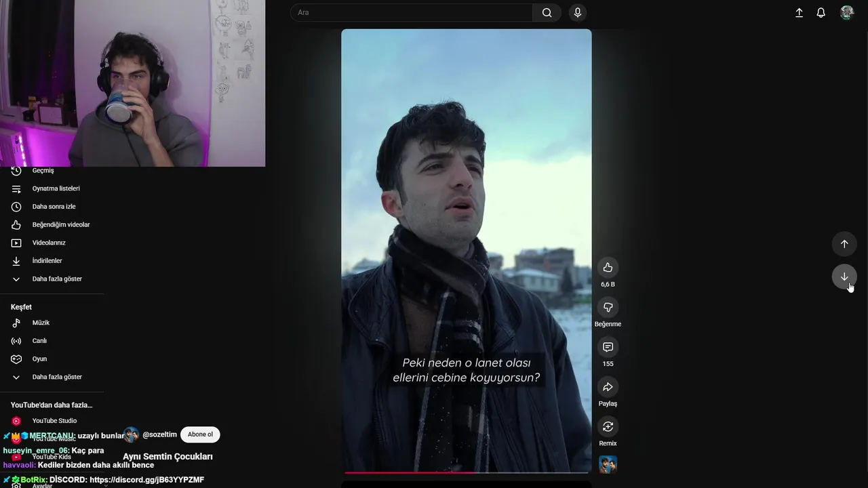Screen dimensions: 868x488
Task: Dislike the Short with thumbs-down icon
Action: (608, 308)
